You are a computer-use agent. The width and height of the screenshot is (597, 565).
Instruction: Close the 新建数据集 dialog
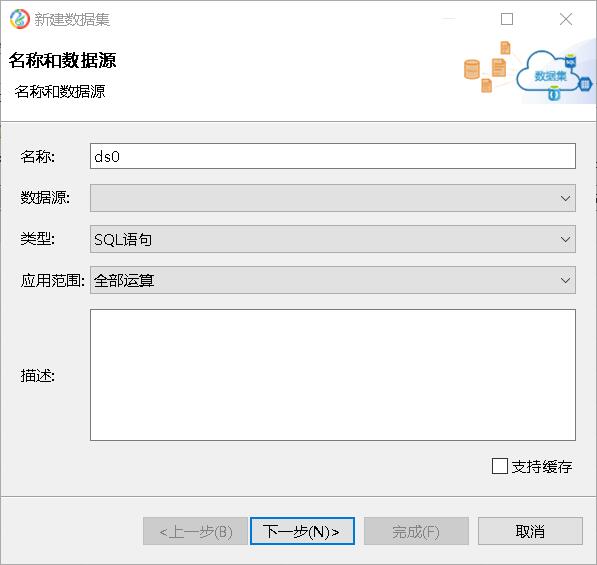566,19
